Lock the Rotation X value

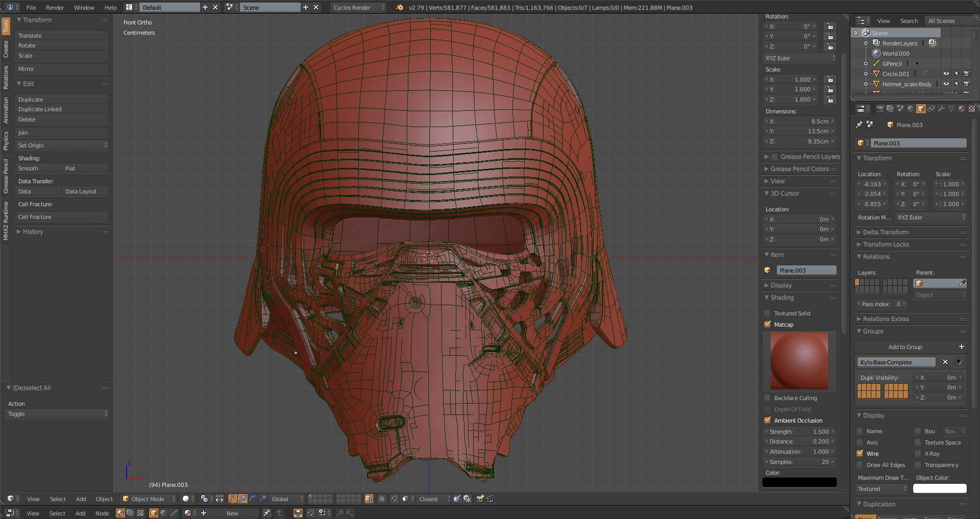830,27
